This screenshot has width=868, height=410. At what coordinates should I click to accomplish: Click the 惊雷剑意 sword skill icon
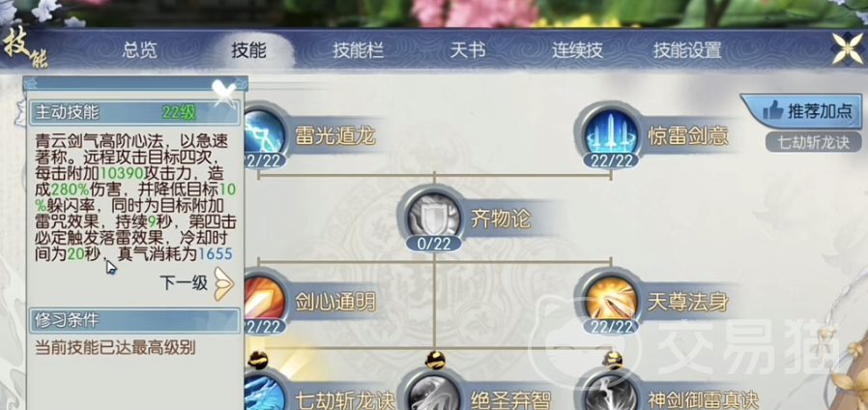[x=610, y=134]
